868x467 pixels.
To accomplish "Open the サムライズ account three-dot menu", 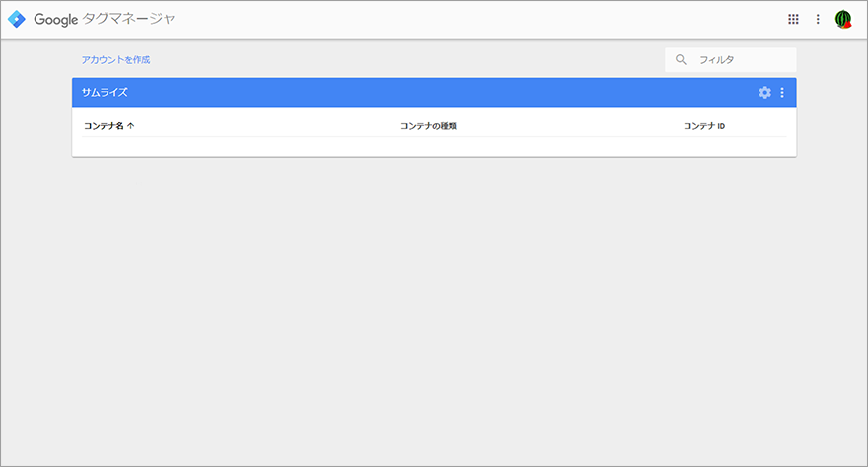I will pyautogui.click(x=782, y=93).
